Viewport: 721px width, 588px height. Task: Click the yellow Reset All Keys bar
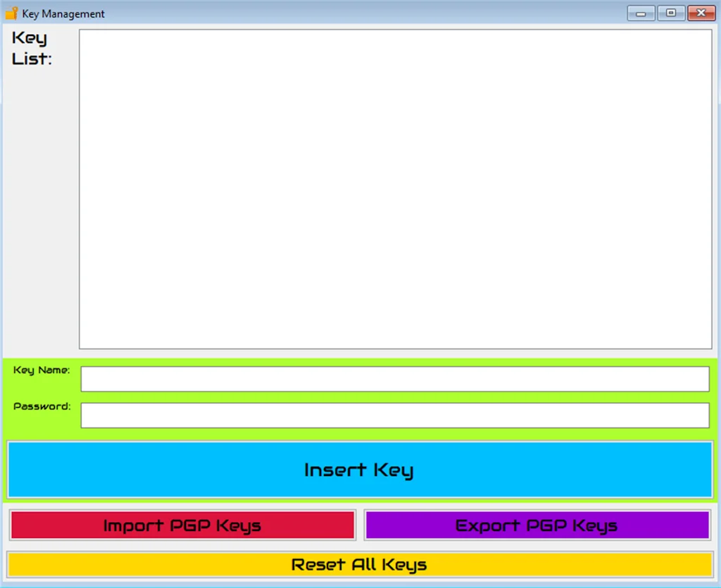[359, 564]
